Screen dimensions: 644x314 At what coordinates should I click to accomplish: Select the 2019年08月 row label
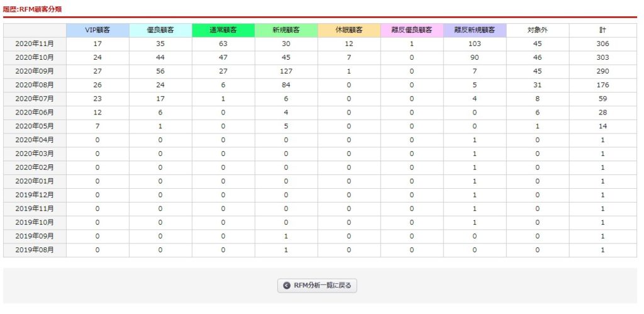(35, 250)
